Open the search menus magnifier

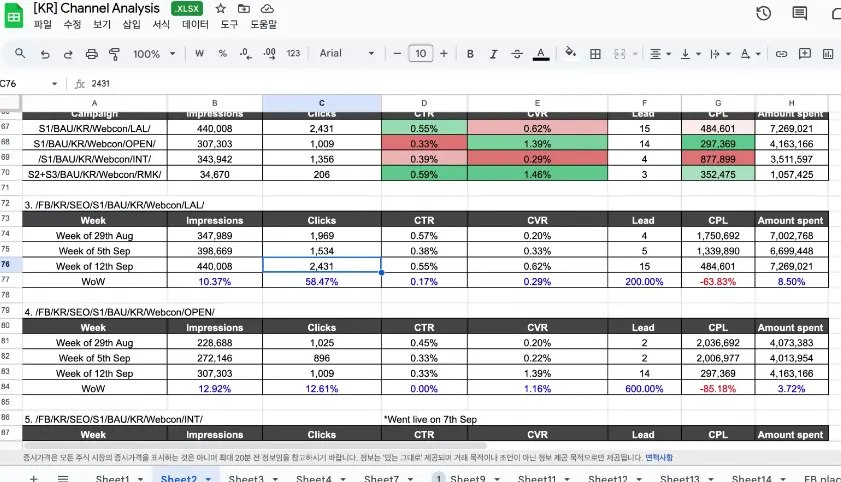[x=20, y=54]
